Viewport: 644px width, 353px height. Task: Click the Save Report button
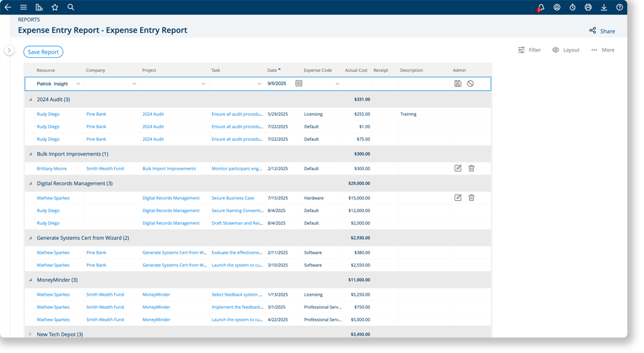tap(43, 52)
